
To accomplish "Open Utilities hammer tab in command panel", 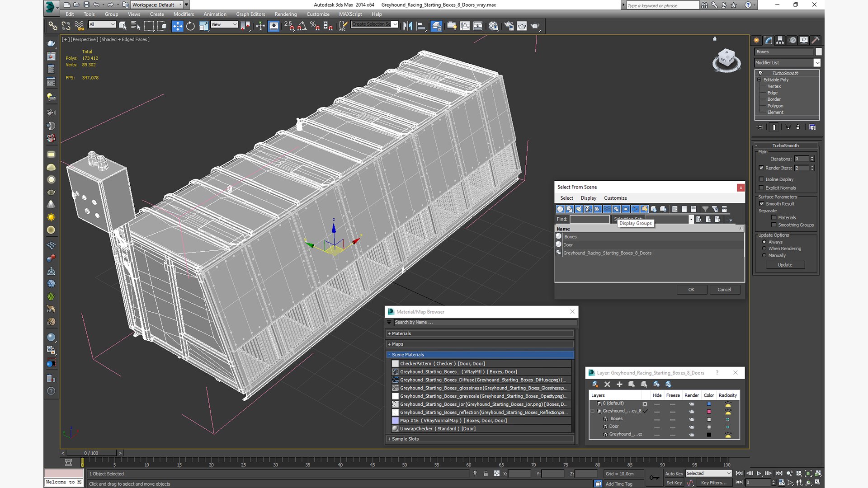I will [816, 40].
